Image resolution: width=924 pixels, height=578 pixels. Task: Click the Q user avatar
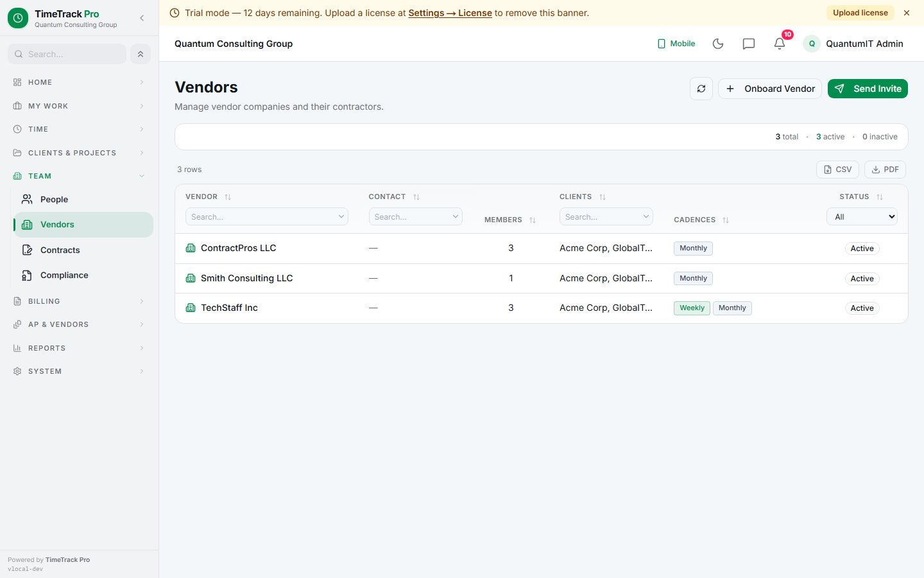pyautogui.click(x=812, y=44)
